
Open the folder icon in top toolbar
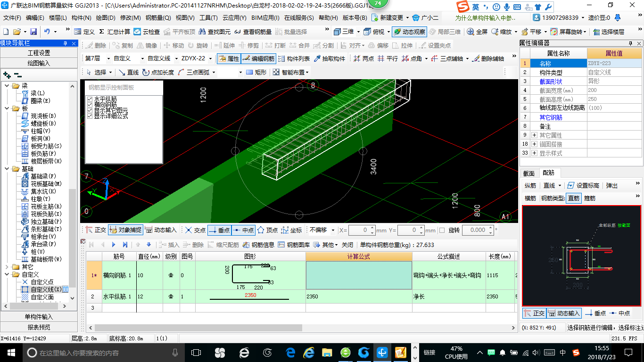click(x=17, y=32)
